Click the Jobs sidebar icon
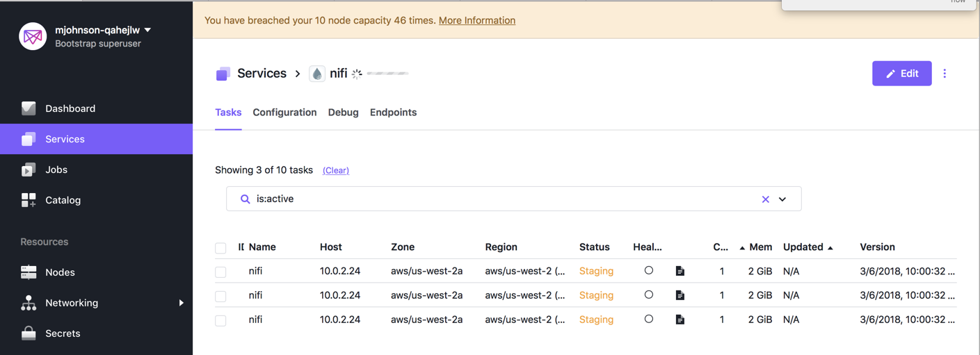 pyautogui.click(x=29, y=170)
